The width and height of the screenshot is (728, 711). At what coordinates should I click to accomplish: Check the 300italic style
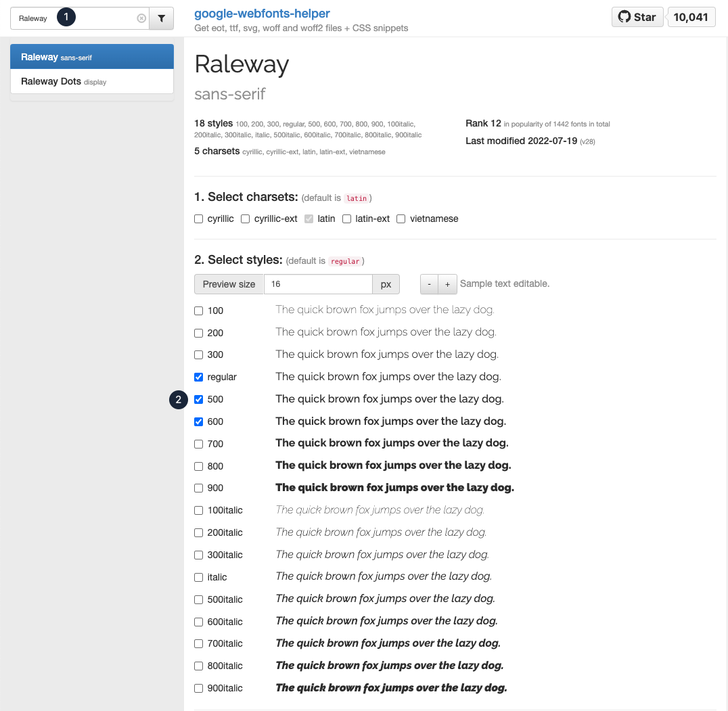[199, 555]
